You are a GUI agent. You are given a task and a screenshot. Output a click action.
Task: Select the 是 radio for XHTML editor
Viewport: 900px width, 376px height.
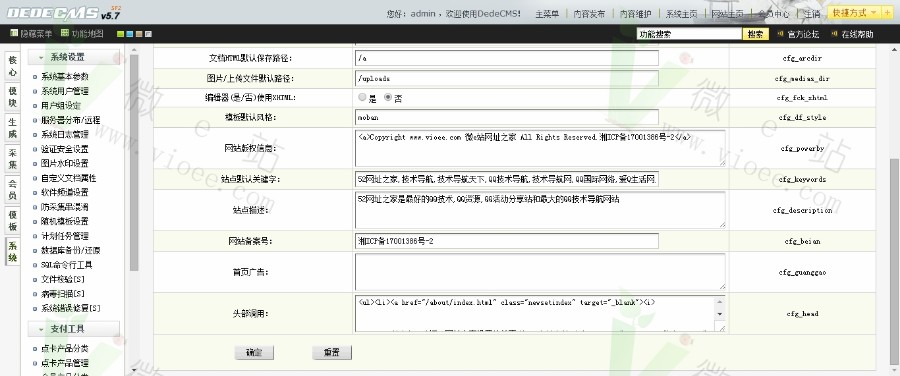click(x=362, y=98)
